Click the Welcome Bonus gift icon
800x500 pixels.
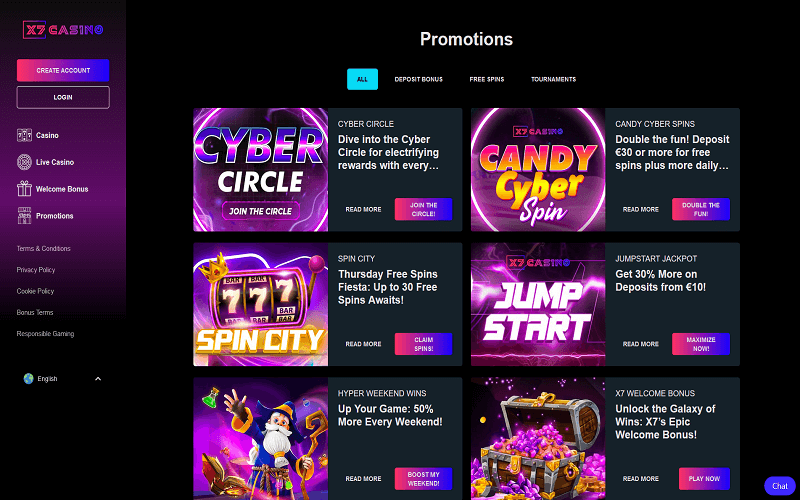[24, 189]
